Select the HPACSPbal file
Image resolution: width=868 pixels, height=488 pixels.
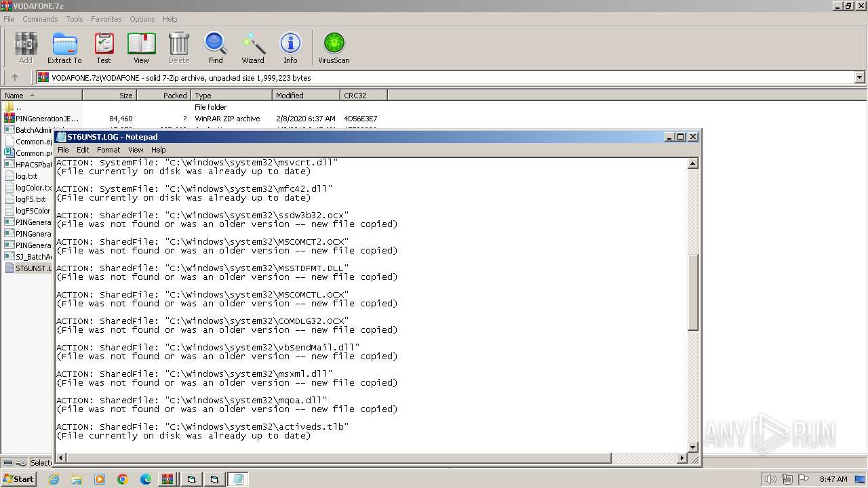[x=28, y=165]
